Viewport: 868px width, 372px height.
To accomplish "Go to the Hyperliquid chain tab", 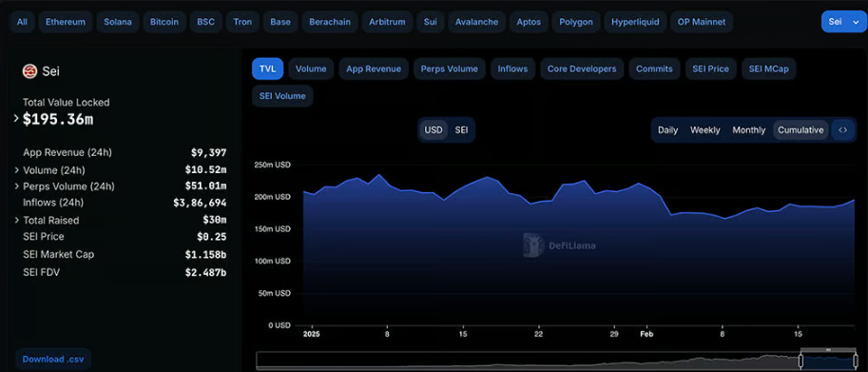I will pos(635,22).
